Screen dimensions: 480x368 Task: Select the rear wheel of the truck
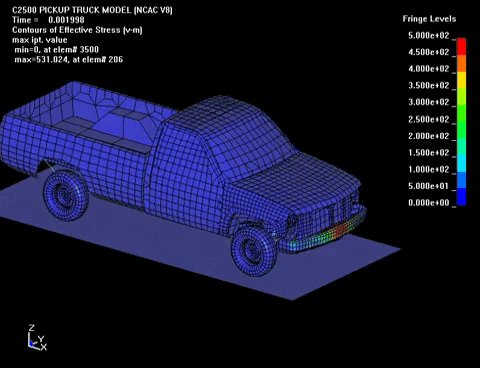[66, 195]
